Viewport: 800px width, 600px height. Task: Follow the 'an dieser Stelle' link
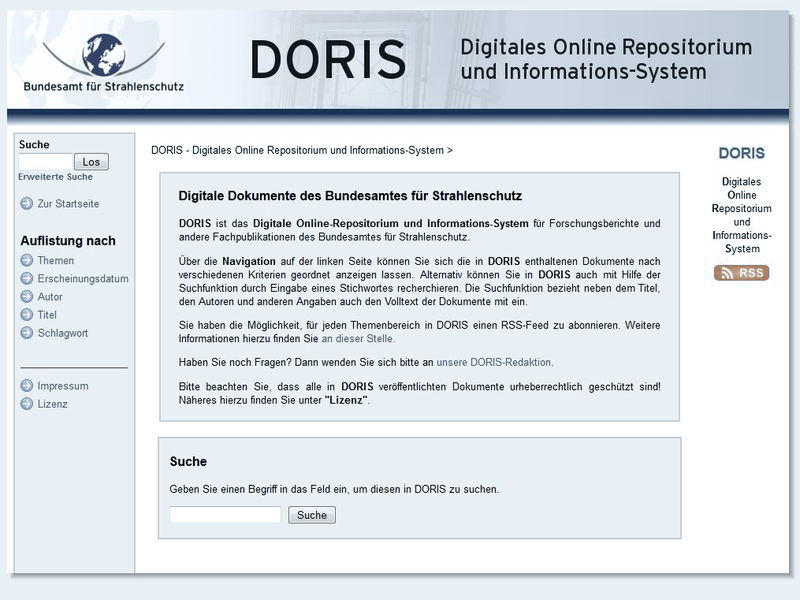[x=357, y=339]
